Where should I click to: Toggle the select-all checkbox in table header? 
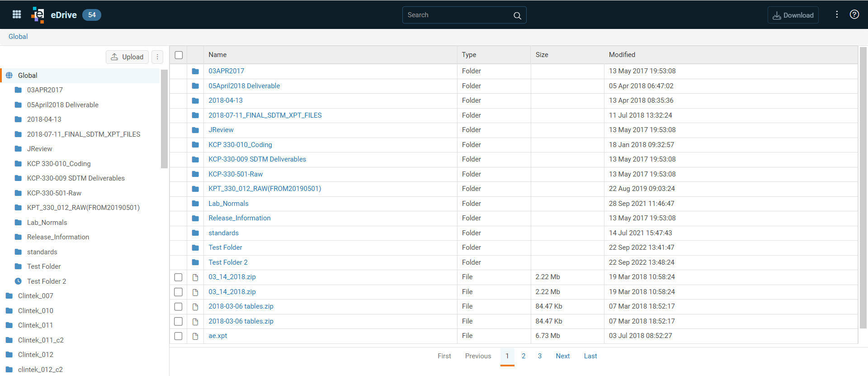coord(179,55)
